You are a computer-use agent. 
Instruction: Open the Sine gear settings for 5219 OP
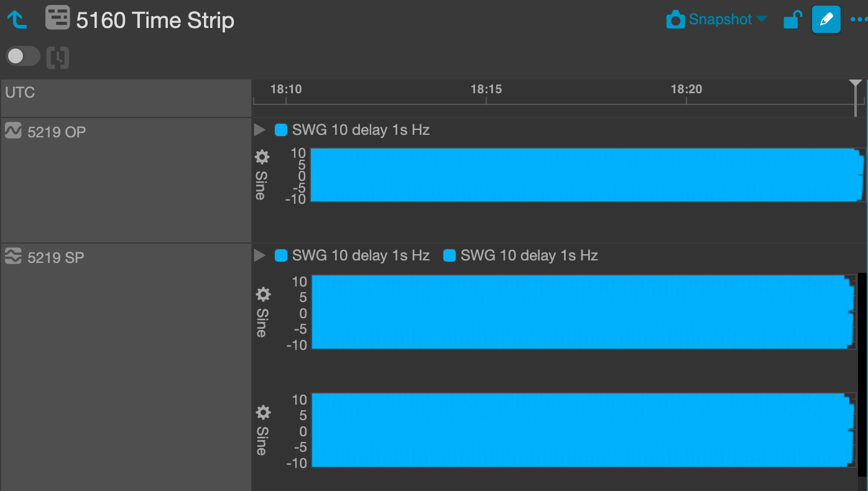click(262, 157)
